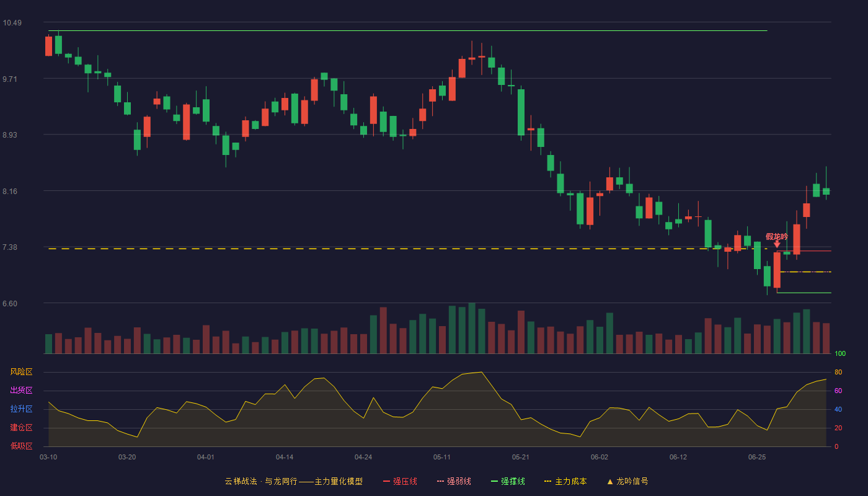Toggle the 强撑线 legend series
The image size is (868, 496).
coord(508,481)
